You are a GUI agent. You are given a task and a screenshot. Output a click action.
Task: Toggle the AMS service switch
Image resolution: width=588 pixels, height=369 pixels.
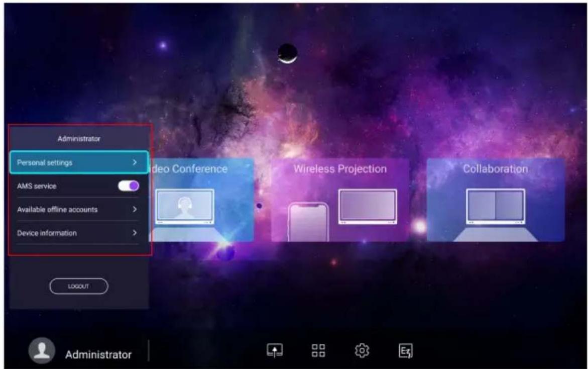point(129,186)
